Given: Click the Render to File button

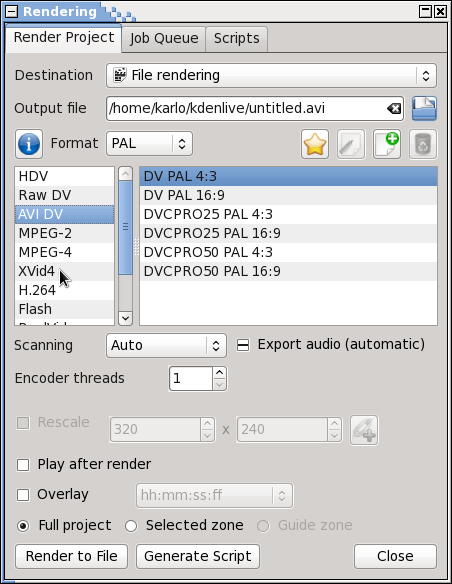Looking at the screenshot, I should 71,556.
